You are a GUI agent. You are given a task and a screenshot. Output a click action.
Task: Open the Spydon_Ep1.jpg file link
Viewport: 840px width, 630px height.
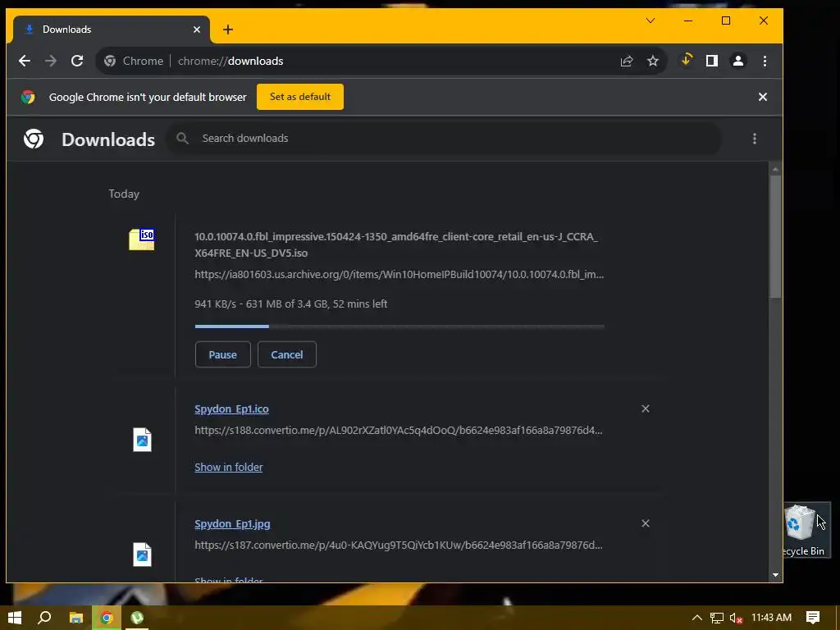click(232, 524)
